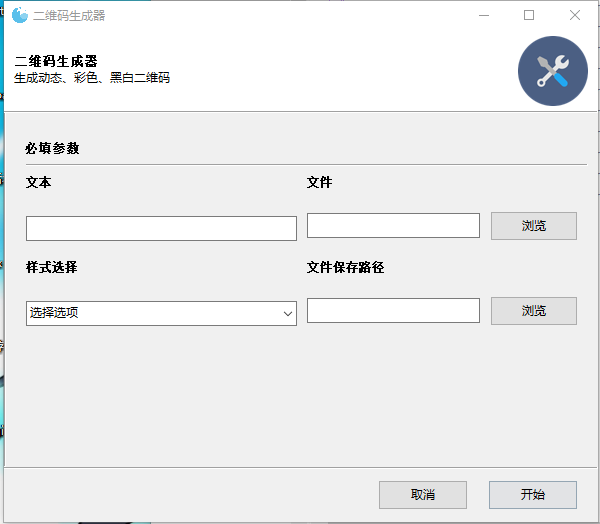
Task: Click the 必填参数 section heading
Action: pyautogui.click(x=52, y=148)
